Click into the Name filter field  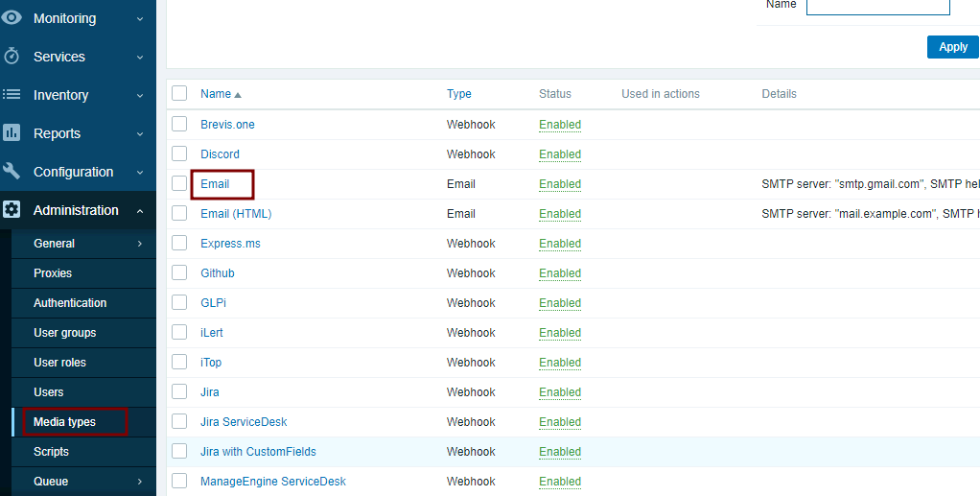(x=877, y=6)
